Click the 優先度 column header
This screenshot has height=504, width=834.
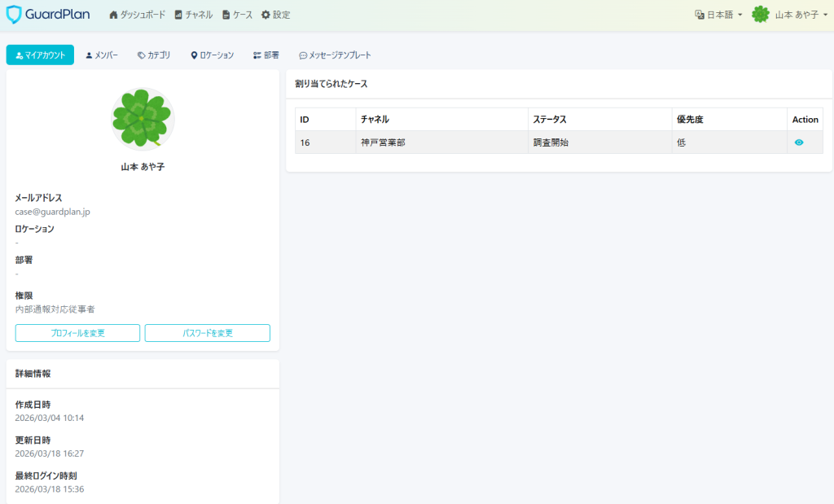(x=690, y=120)
